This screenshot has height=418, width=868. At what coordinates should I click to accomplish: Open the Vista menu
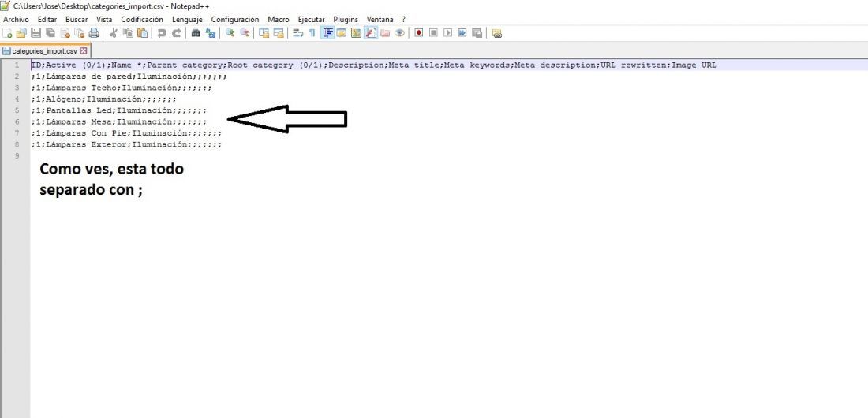point(104,20)
